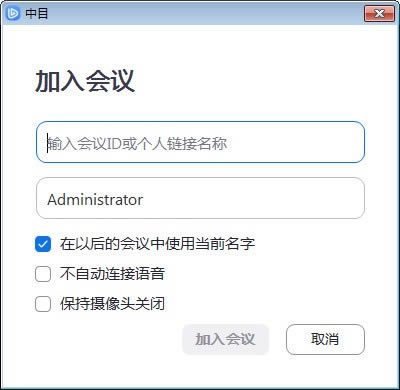Click the 不自动连接语音 label text
This screenshot has width=400, height=390.
[x=112, y=274]
